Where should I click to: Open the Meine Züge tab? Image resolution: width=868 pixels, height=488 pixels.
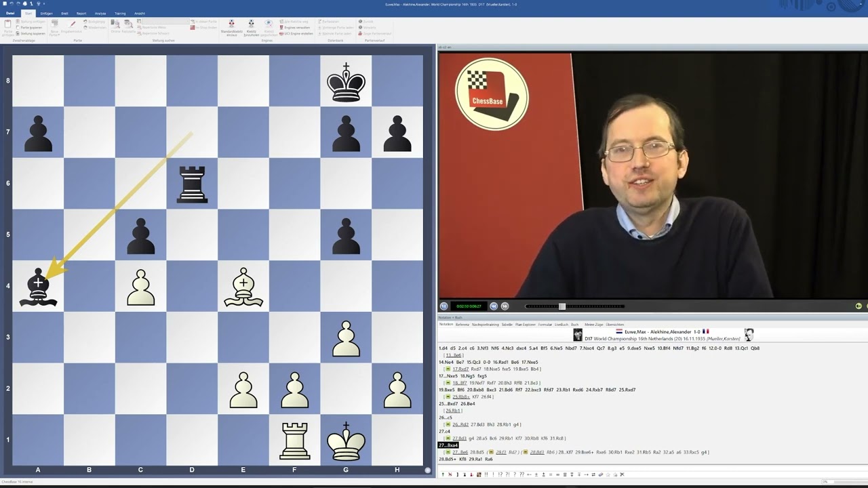click(594, 325)
